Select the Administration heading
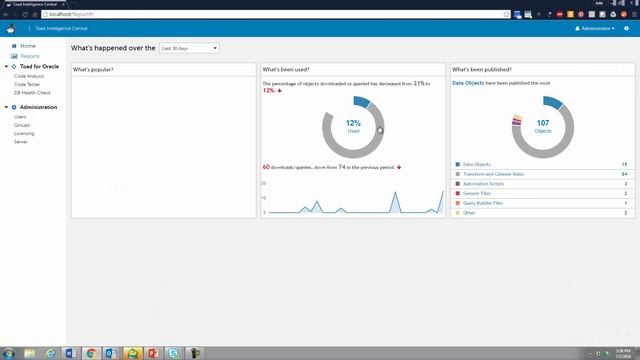This screenshot has width=640, height=360. click(x=38, y=107)
